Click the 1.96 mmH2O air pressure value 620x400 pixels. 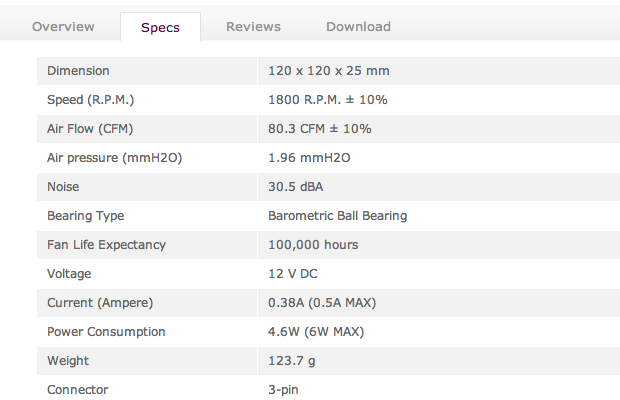(309, 158)
